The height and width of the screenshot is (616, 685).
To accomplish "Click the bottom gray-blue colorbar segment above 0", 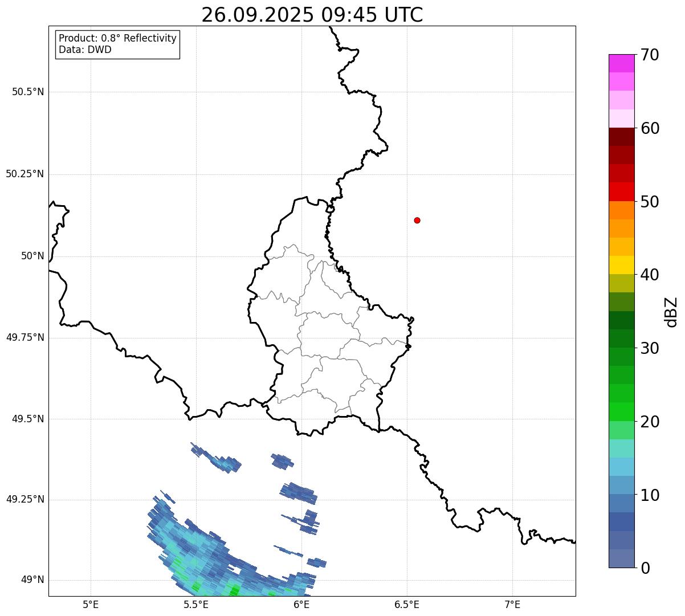I will [622, 558].
